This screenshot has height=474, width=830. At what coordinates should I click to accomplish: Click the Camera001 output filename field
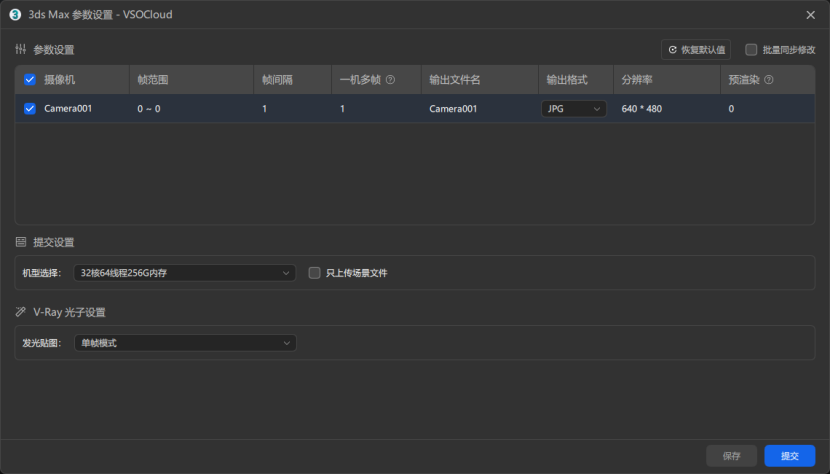pos(453,109)
